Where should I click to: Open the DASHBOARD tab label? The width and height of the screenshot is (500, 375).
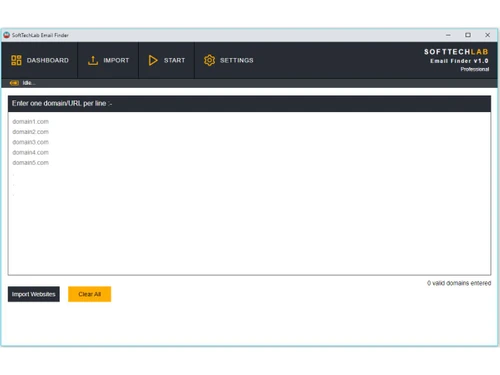[48, 60]
